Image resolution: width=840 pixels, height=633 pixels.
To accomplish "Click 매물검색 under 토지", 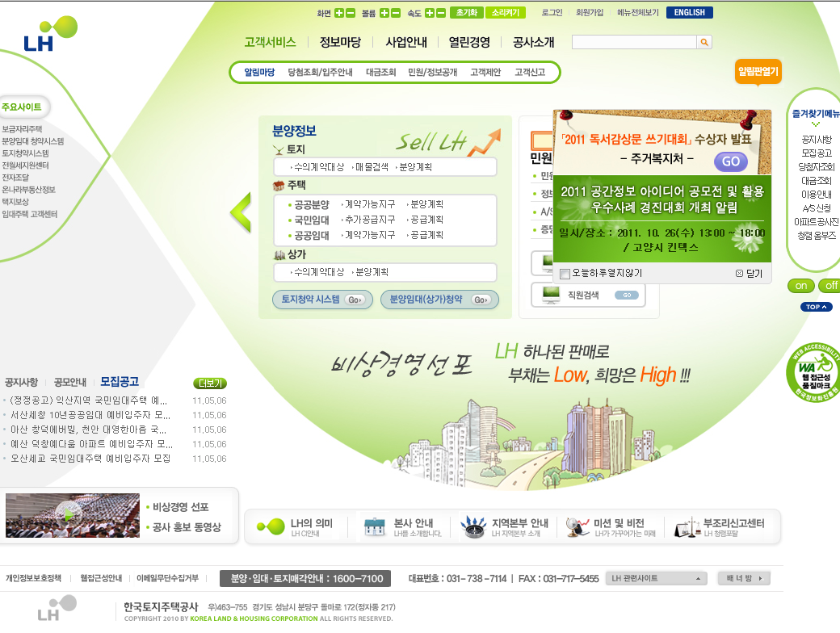I will point(370,167).
